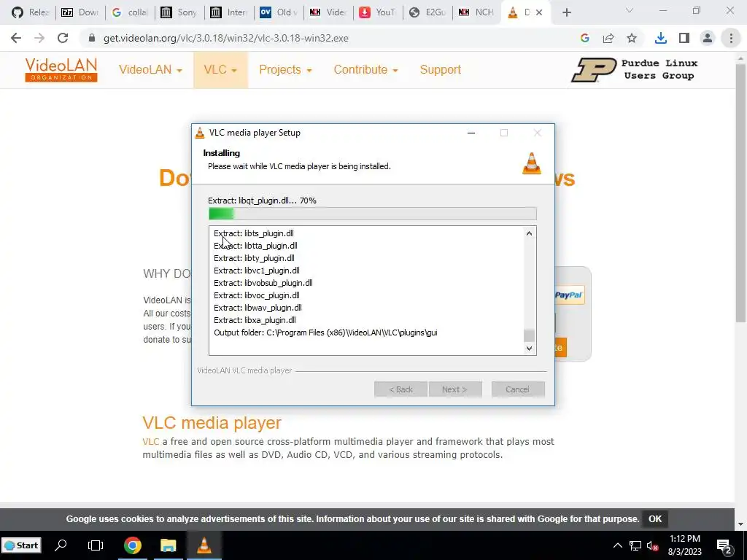The width and height of the screenshot is (747, 560).
Task: Click OK on the cookie notice
Action: tap(655, 518)
